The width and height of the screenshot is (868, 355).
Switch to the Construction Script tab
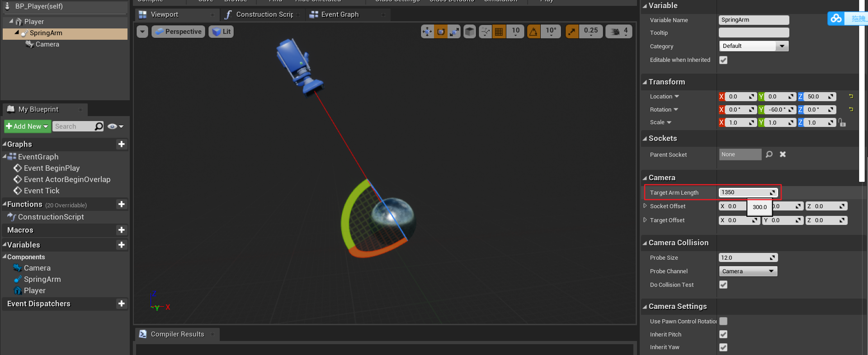point(262,14)
